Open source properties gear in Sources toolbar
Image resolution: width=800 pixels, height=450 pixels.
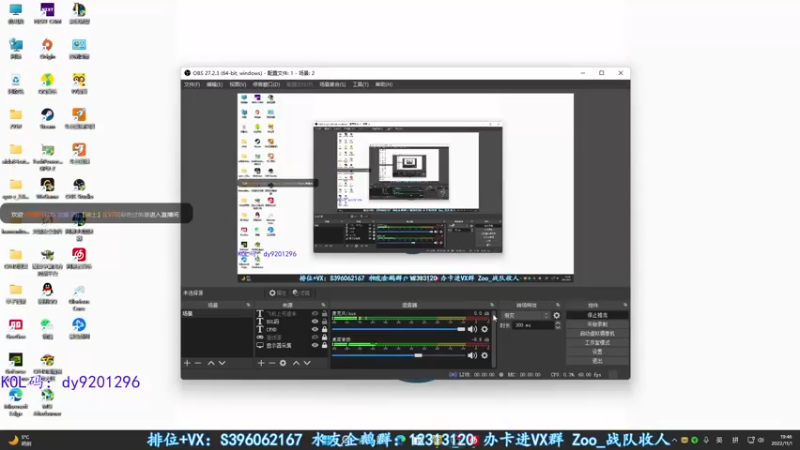[x=283, y=363]
